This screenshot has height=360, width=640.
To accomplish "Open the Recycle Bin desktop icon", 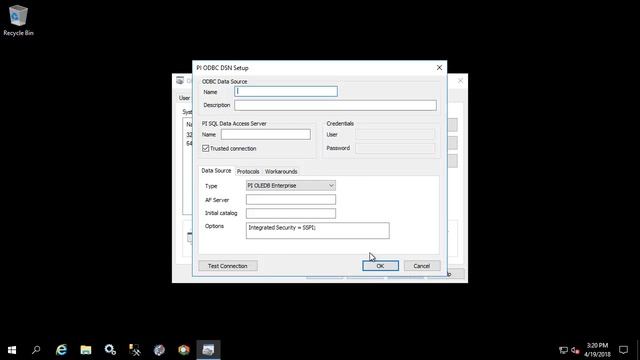I will click(x=18, y=20).
